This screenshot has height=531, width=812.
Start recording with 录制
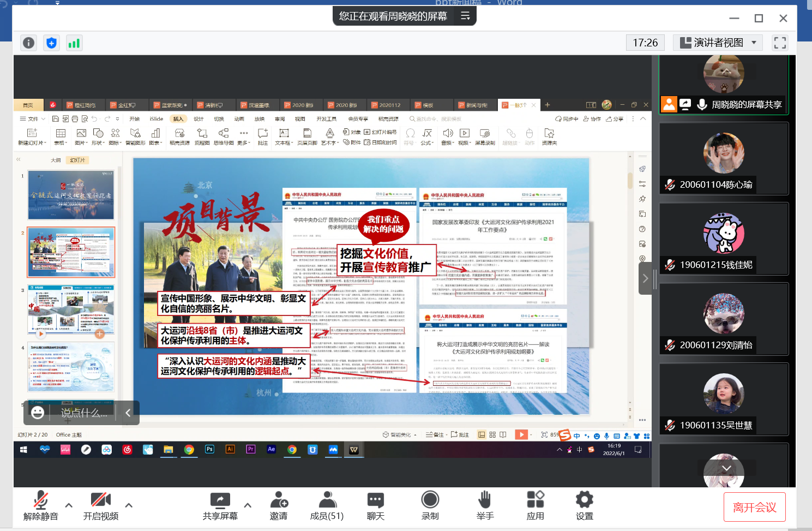point(430,505)
